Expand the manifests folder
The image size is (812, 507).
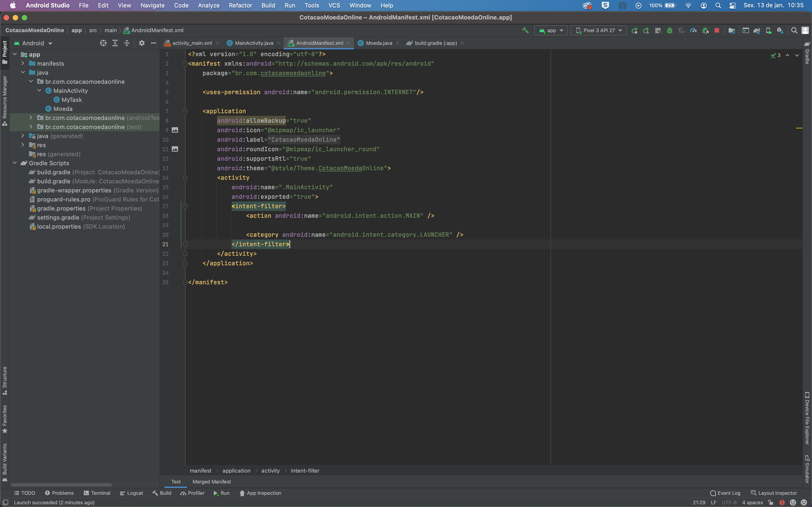coord(22,63)
